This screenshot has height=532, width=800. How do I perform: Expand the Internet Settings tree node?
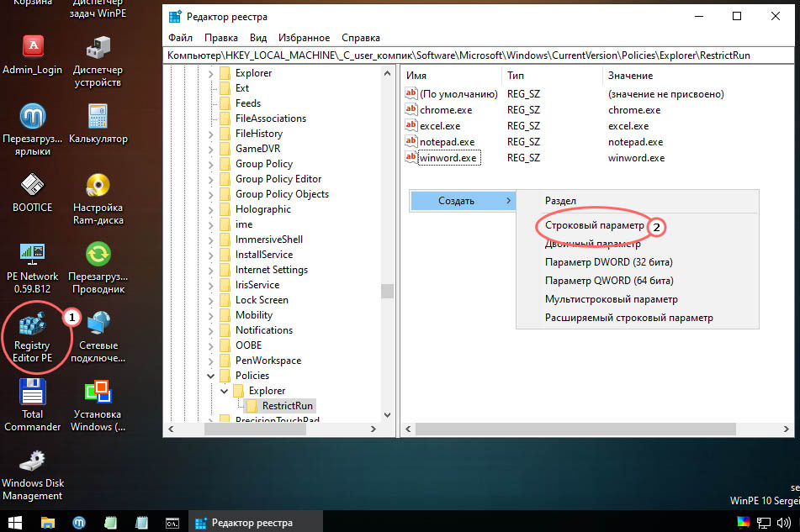click(210, 271)
